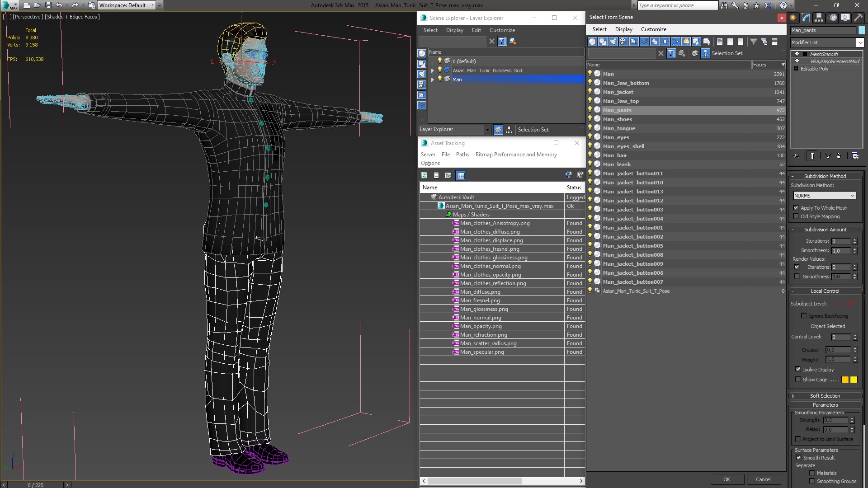Toggle Display Bone Objects filter in Select From Scene
This screenshot has height=488, width=868.
[675, 42]
